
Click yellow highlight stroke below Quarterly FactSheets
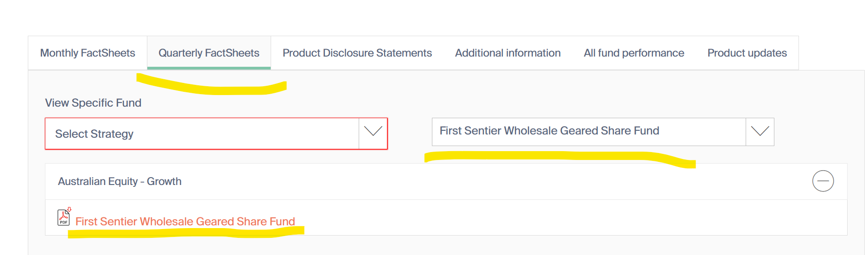point(213,87)
